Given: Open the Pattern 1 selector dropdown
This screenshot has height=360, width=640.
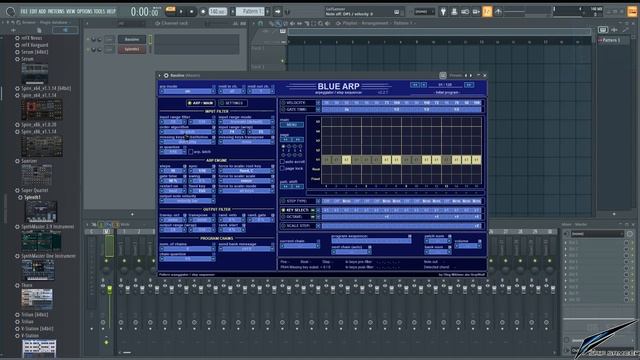Looking at the screenshot, I should [x=250, y=12].
